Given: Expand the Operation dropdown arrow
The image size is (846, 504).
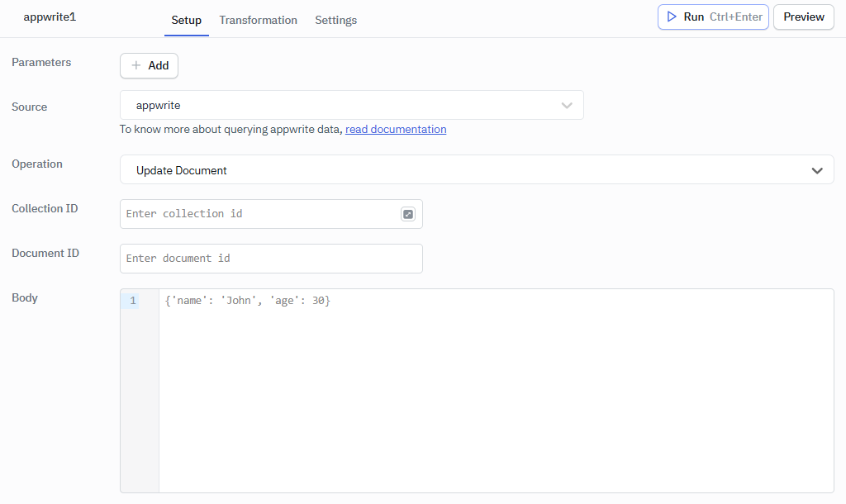Looking at the screenshot, I should pyautogui.click(x=817, y=170).
